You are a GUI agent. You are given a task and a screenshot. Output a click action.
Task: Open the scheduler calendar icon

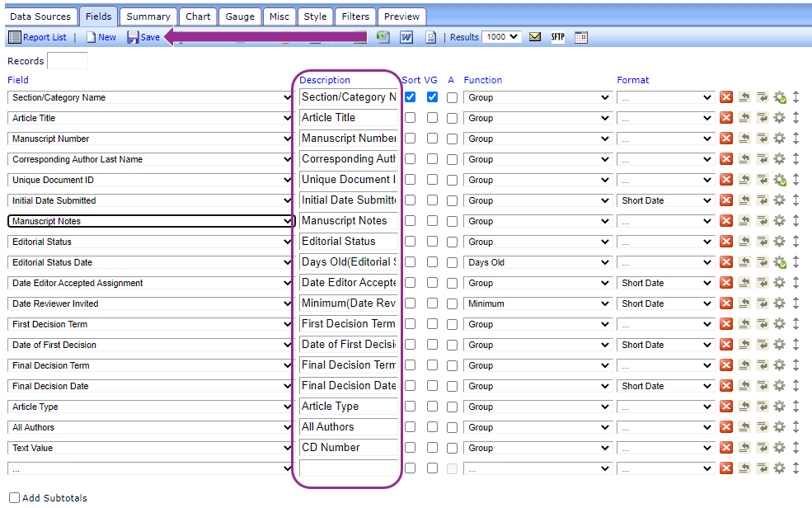[581, 37]
